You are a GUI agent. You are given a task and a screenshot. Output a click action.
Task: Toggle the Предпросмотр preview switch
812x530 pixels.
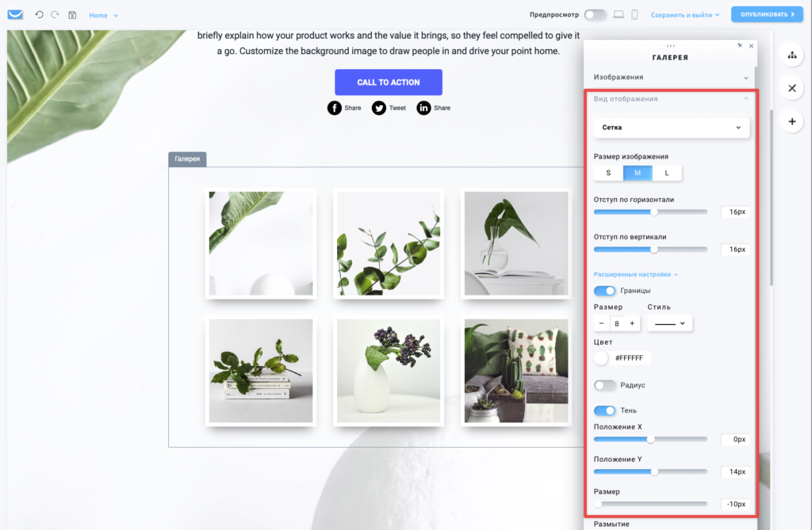point(595,14)
